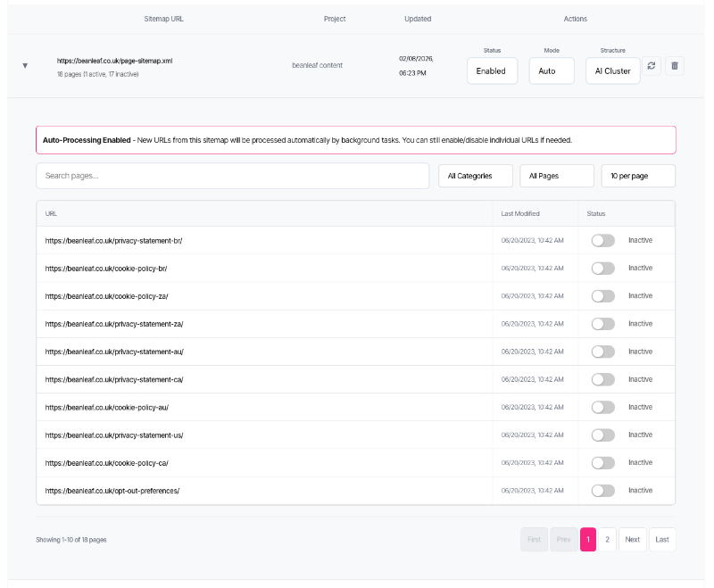The image size is (714, 588).
Task: Select the active page 1 button
Action: click(x=588, y=539)
